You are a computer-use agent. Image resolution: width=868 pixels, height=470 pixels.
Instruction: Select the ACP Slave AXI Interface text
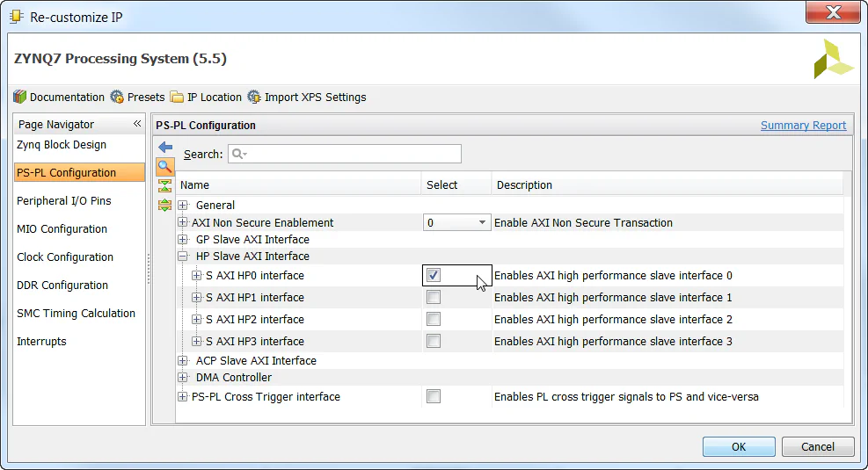coord(256,360)
